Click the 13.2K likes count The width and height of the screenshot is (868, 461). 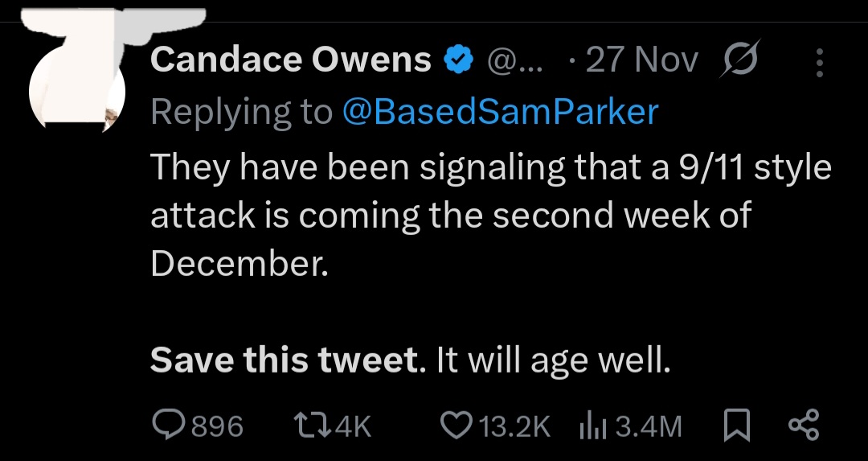point(514,426)
